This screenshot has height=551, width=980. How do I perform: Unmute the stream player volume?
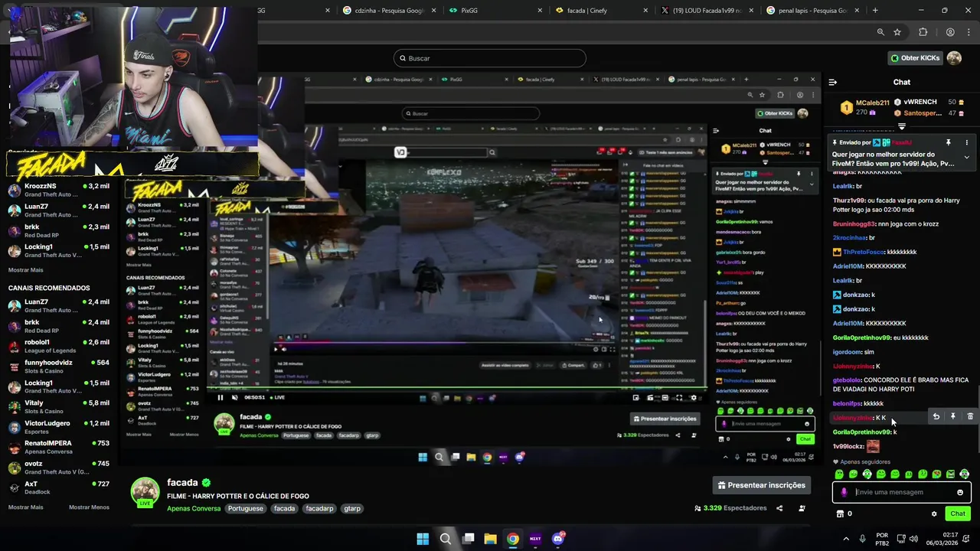coord(235,397)
